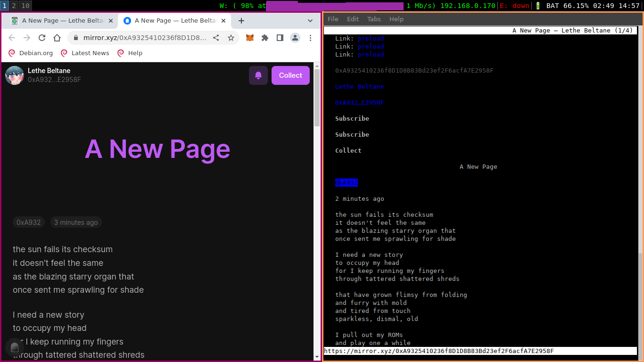Reload the mirror.xyz page
The image size is (644, 362).
41,38
